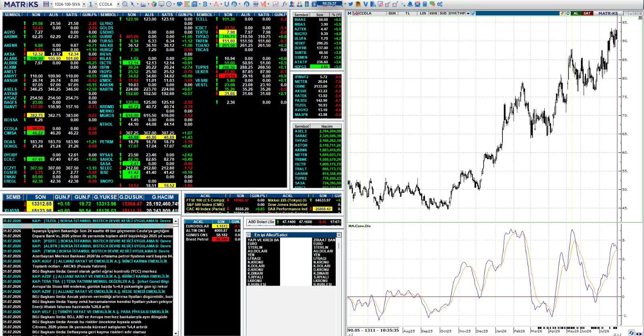Click the G.YUKSE column header in index panel

coord(105,197)
